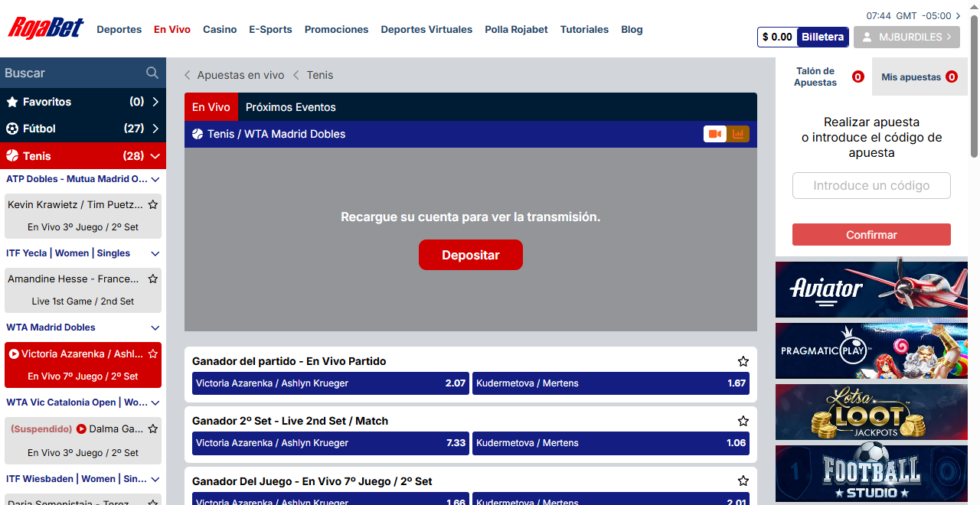
Task: Click the Confirmar button
Action: coord(871,235)
